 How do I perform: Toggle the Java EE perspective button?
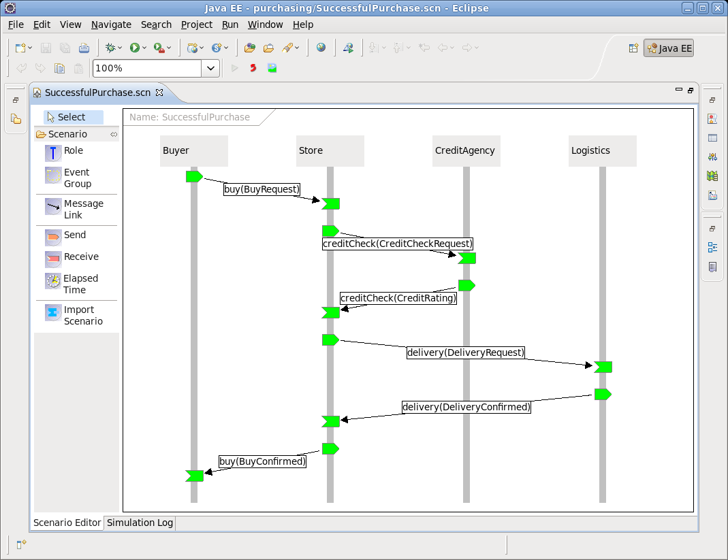click(669, 48)
